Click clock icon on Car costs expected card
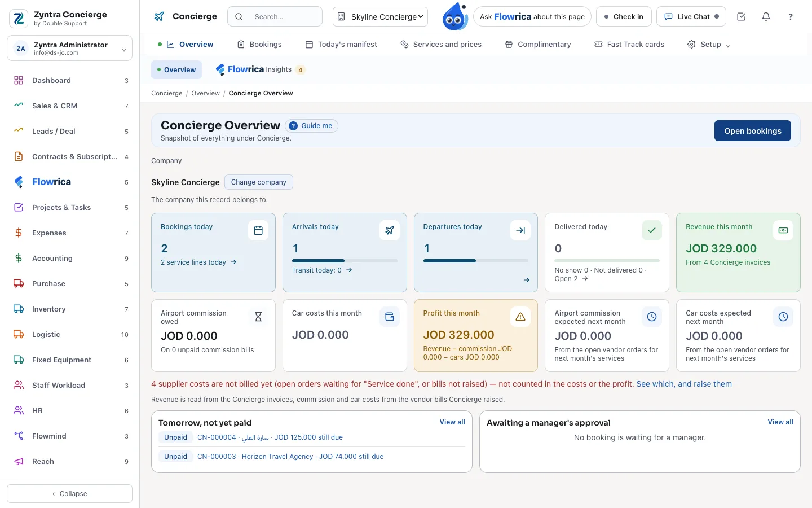This screenshot has height=508, width=812. click(783, 317)
